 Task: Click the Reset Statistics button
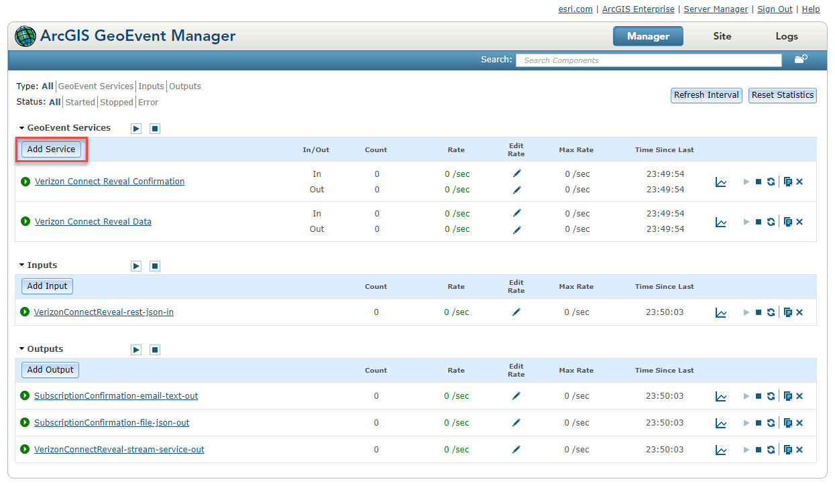[783, 95]
